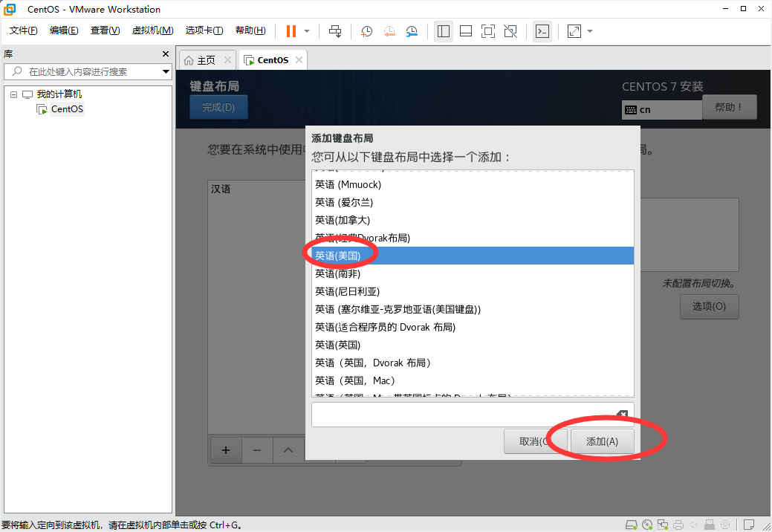The width and height of the screenshot is (772, 532).
Task: Select 英语（英国，Mac）layout
Action: (x=473, y=380)
